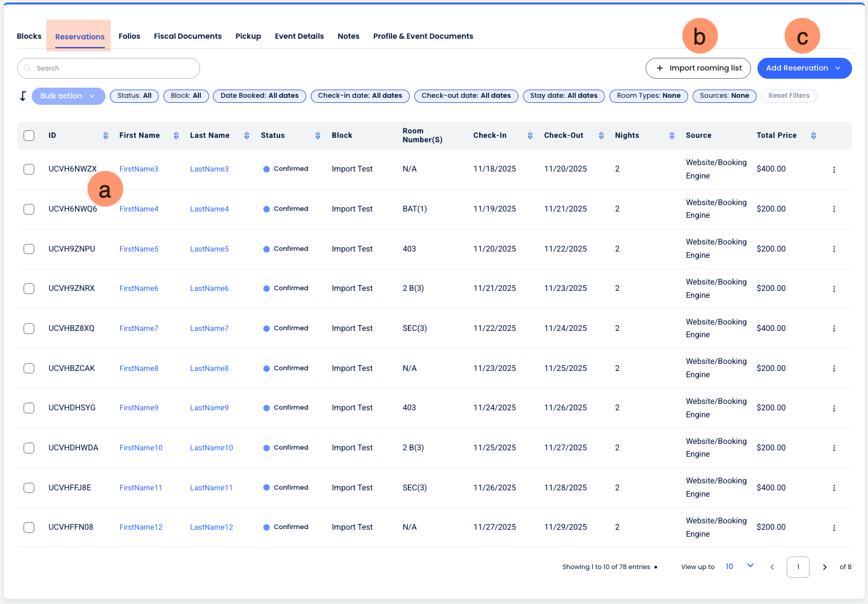Click the sort icon on Nights column
Screen dimensions: 868x604
(x=672, y=135)
